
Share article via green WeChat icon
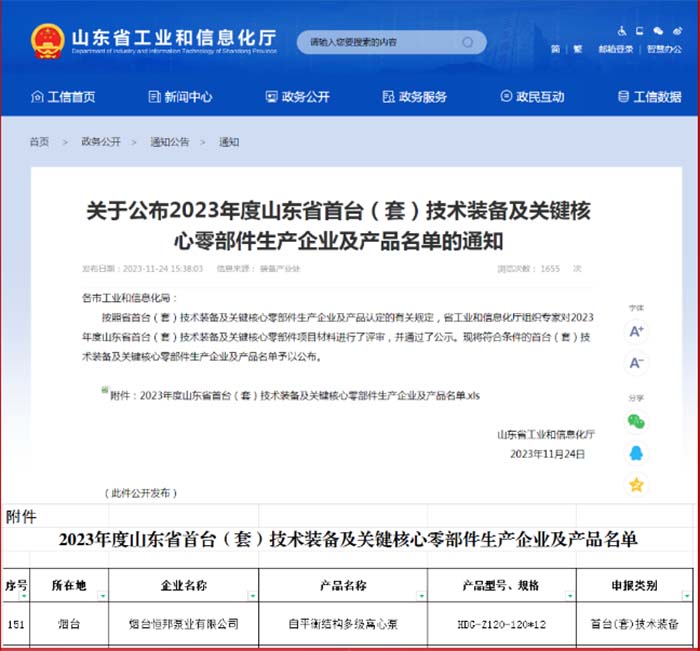pyautogui.click(x=636, y=421)
